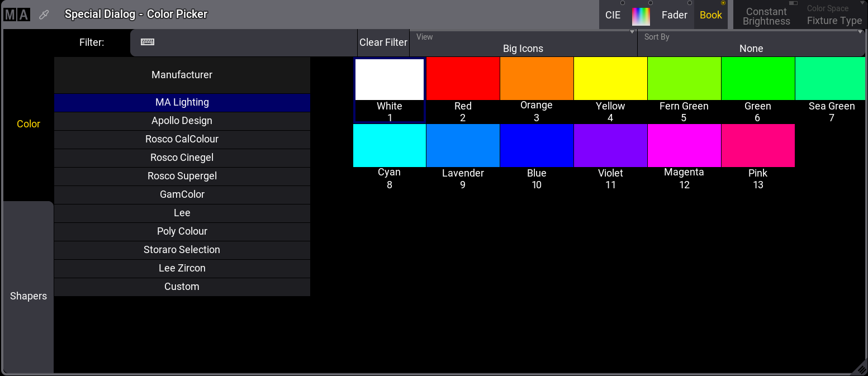868x376 pixels.
Task: Open the rainbow HSB color picker mode
Action: coord(641,16)
